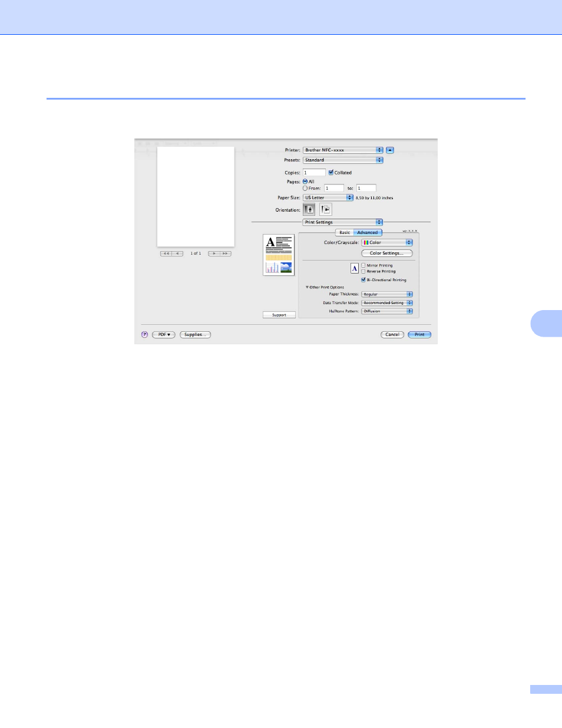Click the to page number field
The width and height of the screenshot is (562, 728).
pos(366,188)
